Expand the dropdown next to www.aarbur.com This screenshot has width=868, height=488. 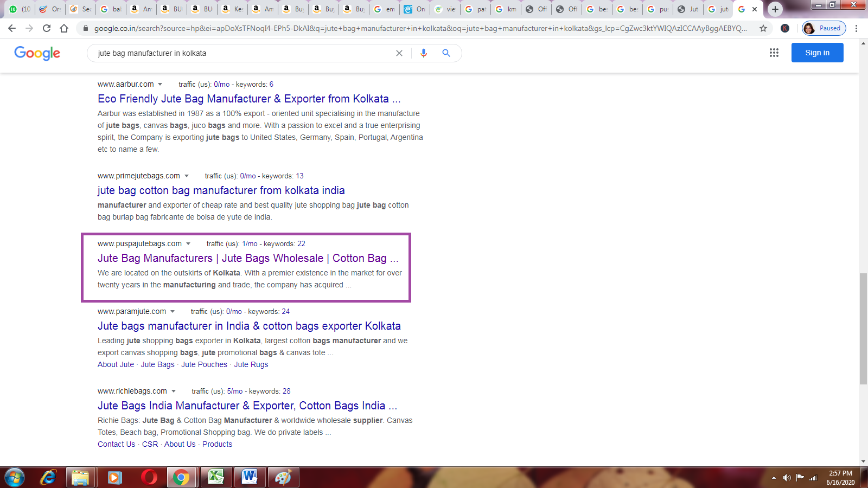[160, 85]
